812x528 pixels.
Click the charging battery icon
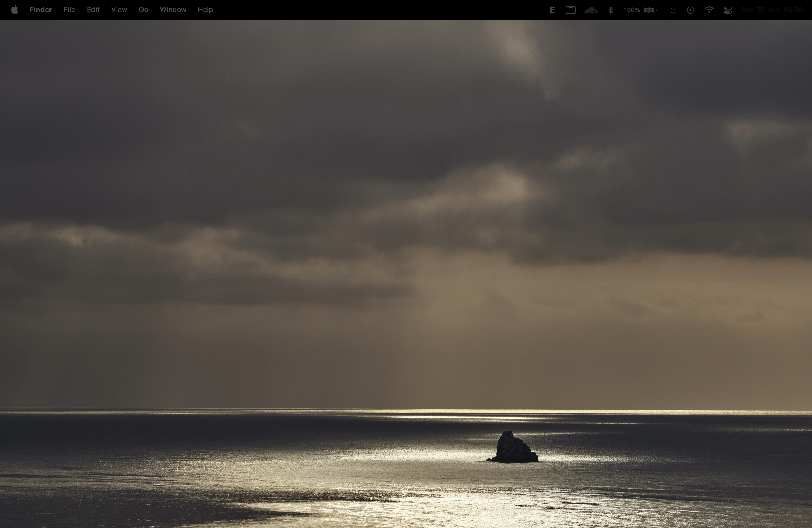(x=649, y=10)
